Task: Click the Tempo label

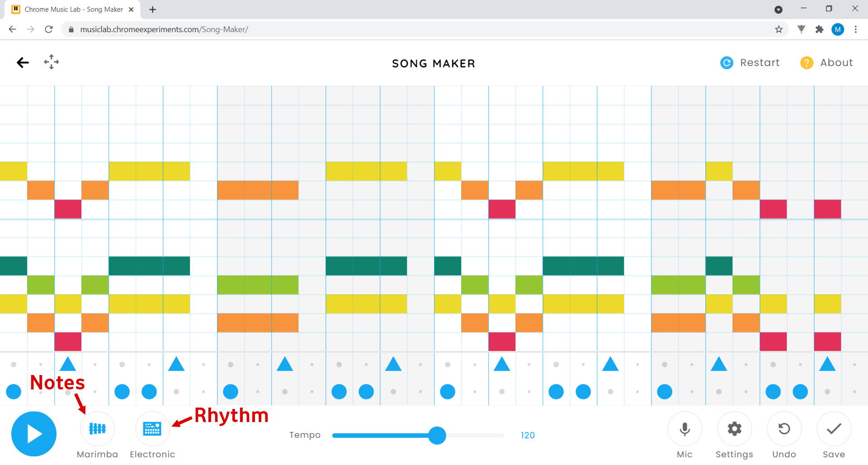Action: point(305,435)
